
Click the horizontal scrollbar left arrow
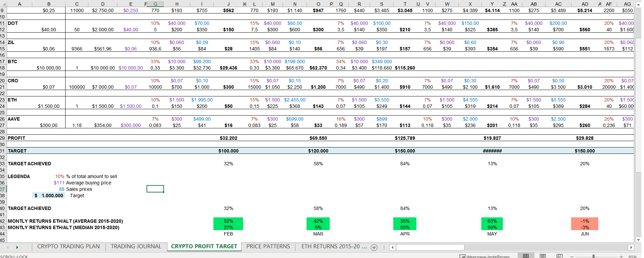(393, 247)
